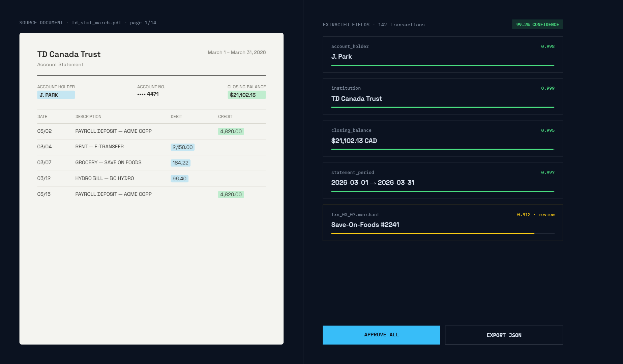
Task: Click the 0.995 confidence score
Action: click(548, 130)
